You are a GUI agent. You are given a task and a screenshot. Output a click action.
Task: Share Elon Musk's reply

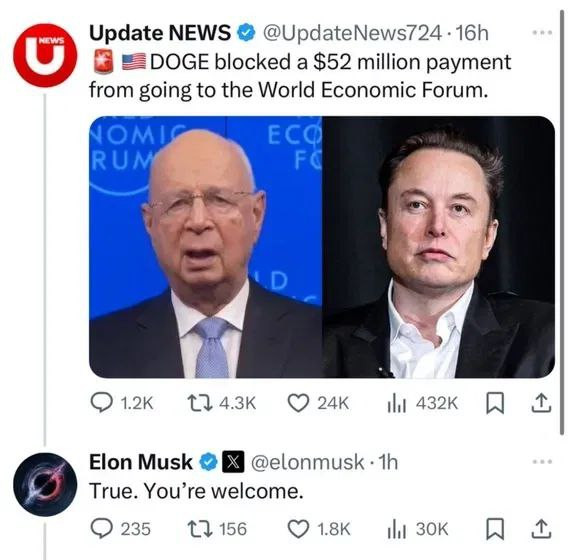point(541,529)
